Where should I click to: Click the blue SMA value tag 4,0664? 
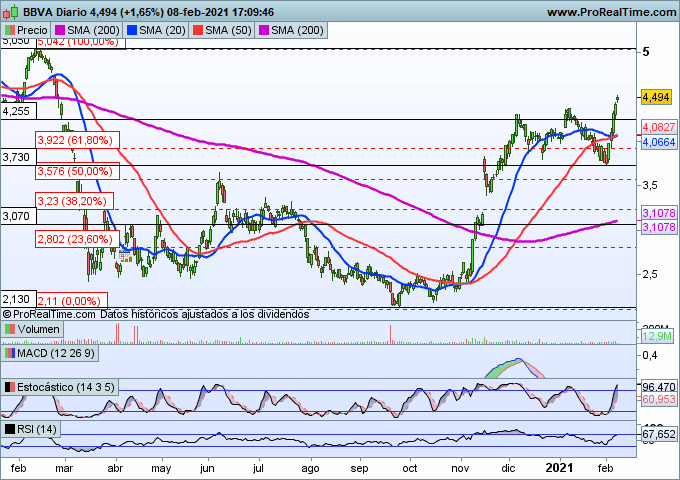pyautogui.click(x=659, y=142)
